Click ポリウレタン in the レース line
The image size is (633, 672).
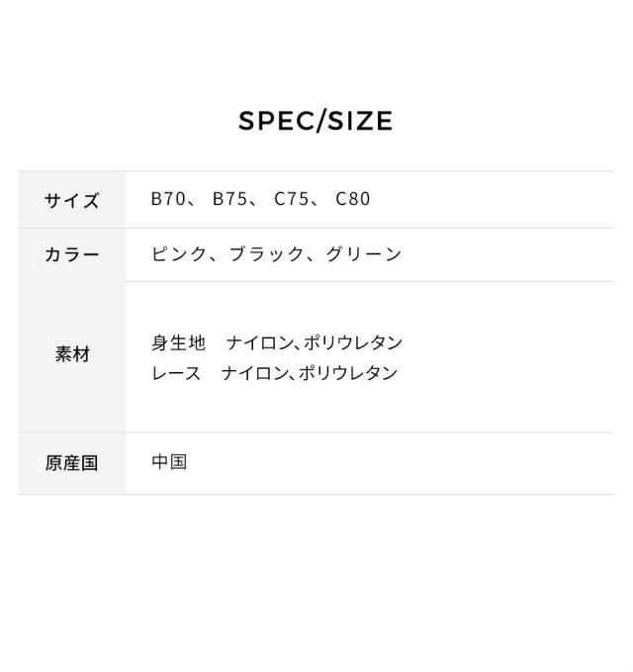pyautogui.click(x=348, y=373)
